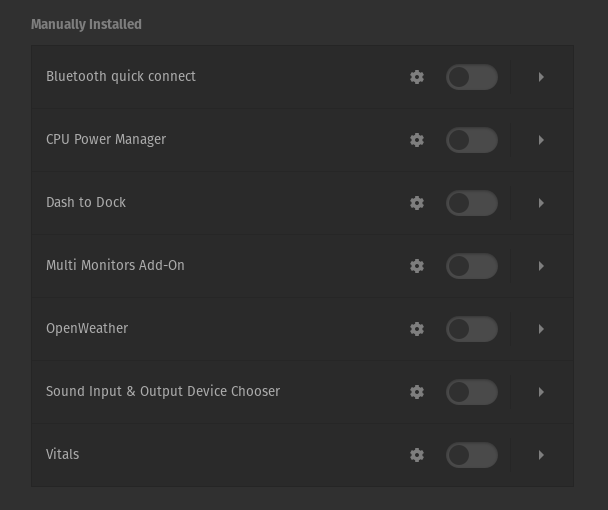Expand Bluetooth quick connect details arrow
The width and height of the screenshot is (608, 510).
pyautogui.click(x=541, y=77)
